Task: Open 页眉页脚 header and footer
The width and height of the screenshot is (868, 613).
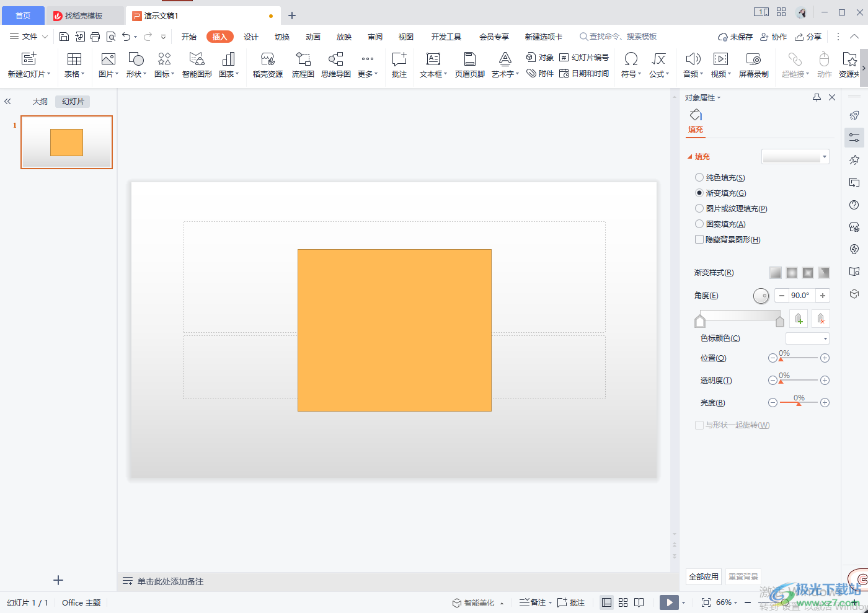Action: (x=470, y=65)
